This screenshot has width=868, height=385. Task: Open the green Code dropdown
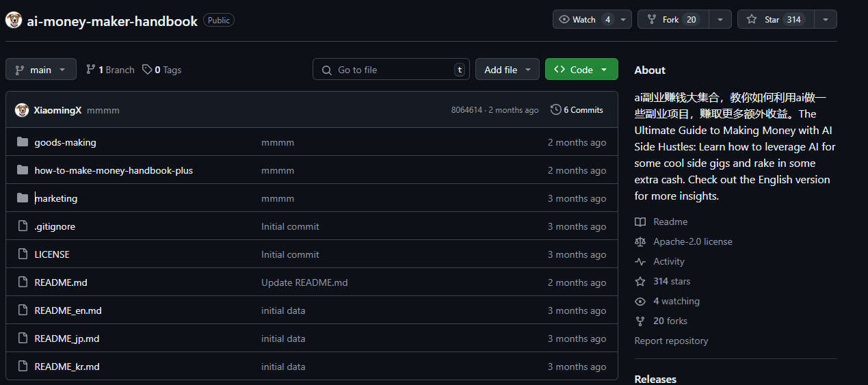click(581, 70)
